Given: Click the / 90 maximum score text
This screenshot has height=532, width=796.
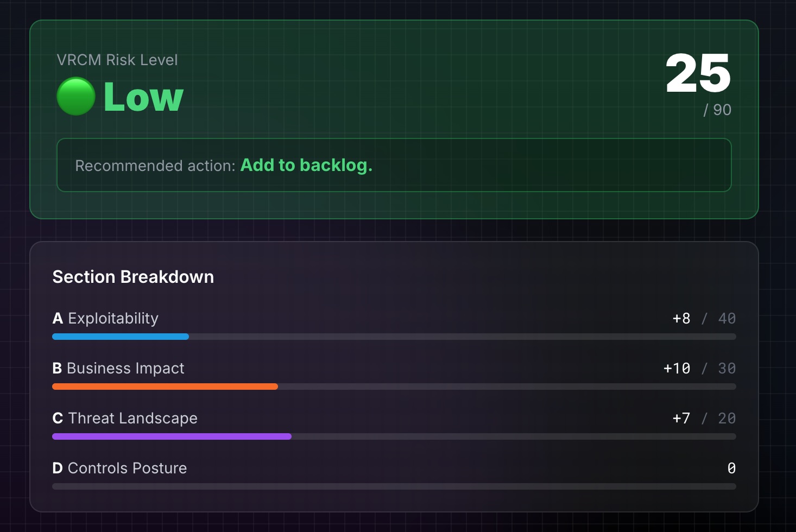Looking at the screenshot, I should [717, 110].
